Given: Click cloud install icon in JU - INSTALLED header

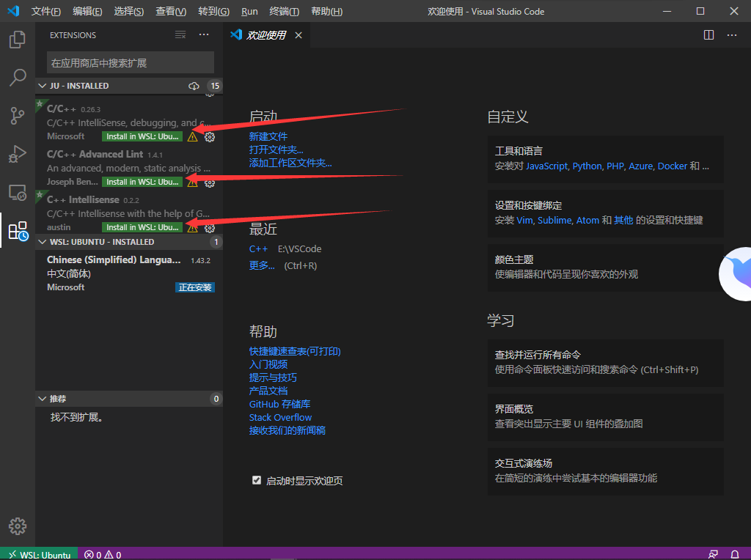Looking at the screenshot, I should [x=194, y=86].
